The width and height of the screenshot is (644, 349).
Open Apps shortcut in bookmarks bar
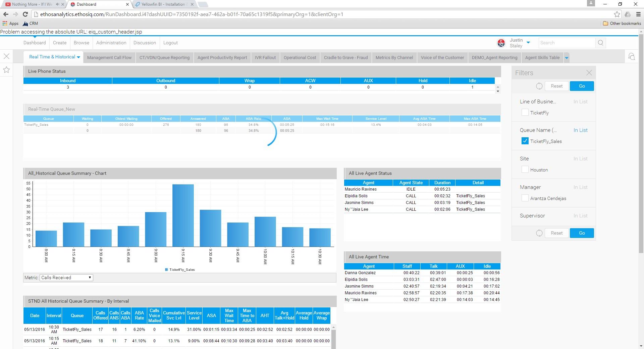pos(10,23)
